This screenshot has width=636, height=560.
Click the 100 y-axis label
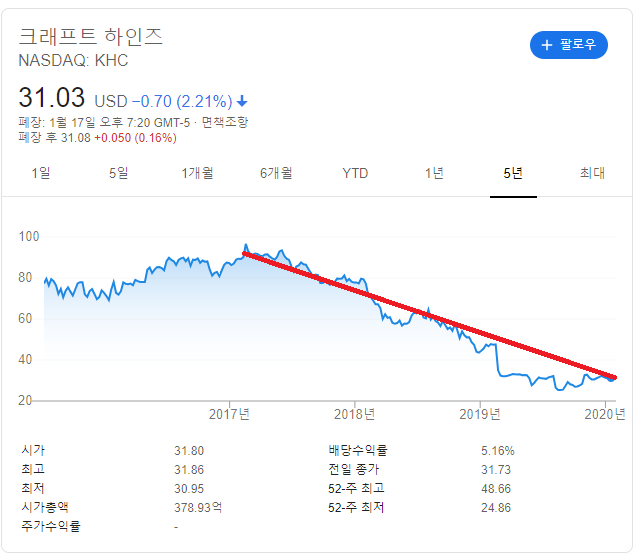click(x=29, y=236)
